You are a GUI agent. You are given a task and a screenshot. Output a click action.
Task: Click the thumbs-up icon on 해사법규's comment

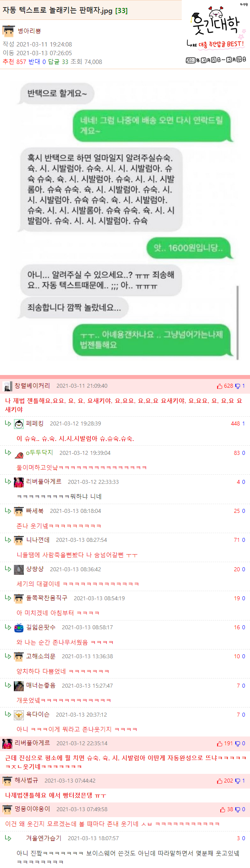pos(219,781)
